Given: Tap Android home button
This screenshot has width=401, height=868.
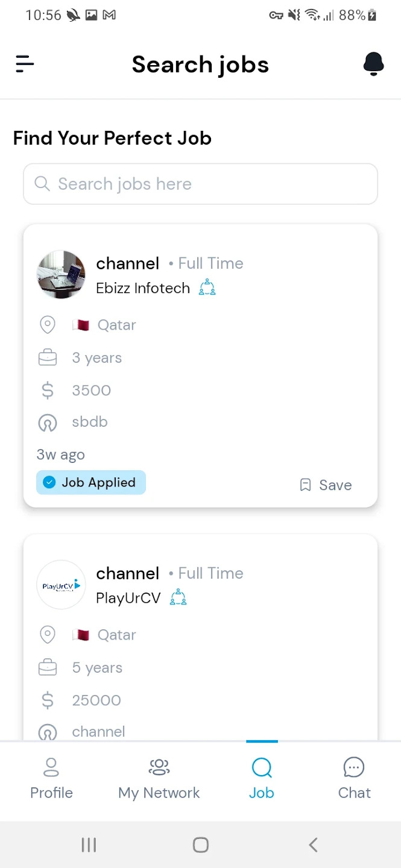Looking at the screenshot, I should 201,845.
